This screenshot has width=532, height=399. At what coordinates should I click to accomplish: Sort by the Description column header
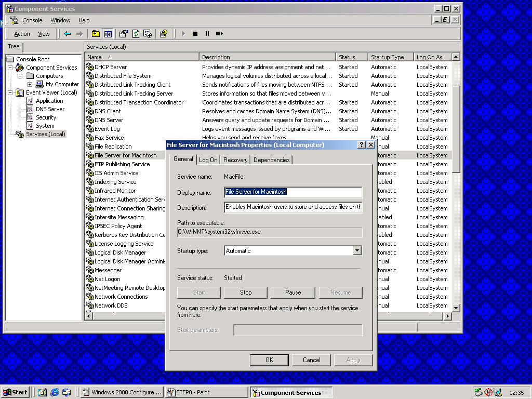coord(268,57)
